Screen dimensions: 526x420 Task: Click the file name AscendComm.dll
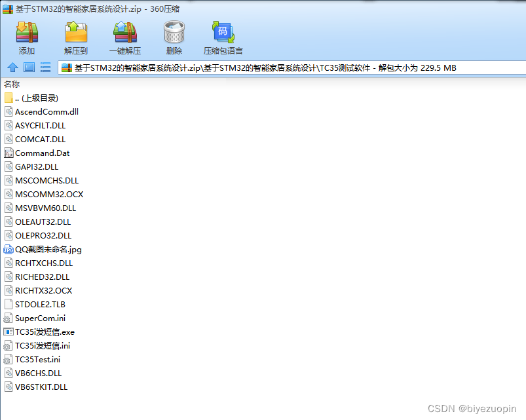pos(47,111)
